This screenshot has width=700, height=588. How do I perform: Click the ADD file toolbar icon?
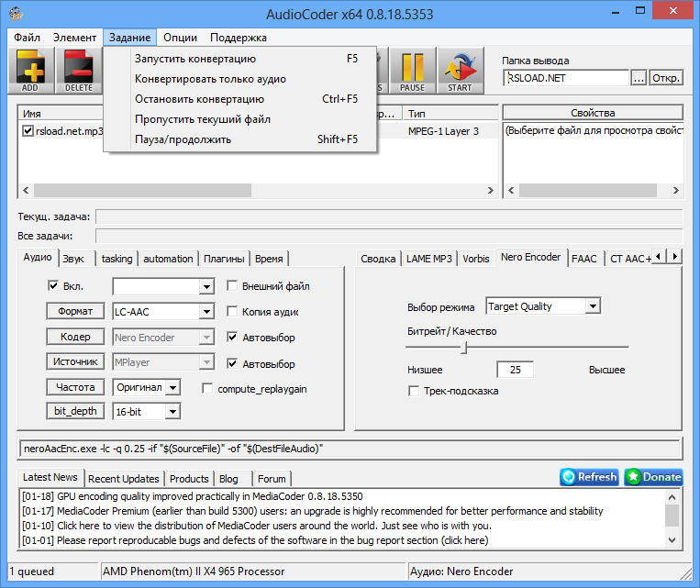coord(30,71)
